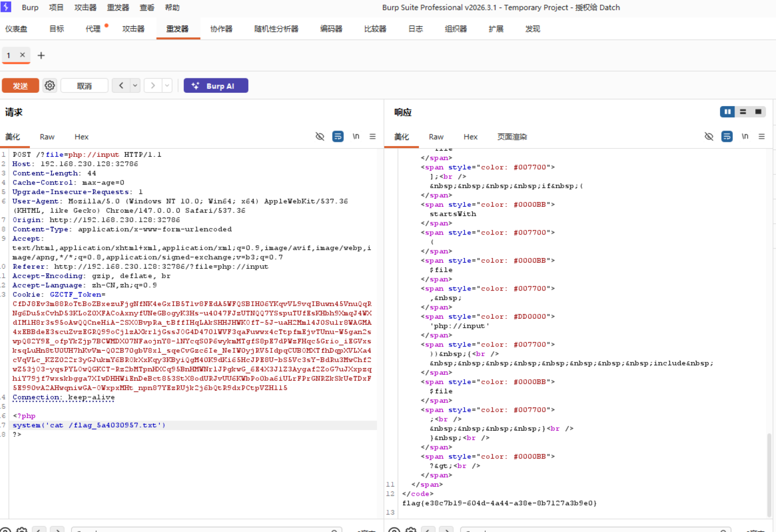Viewport: 776px width, 532px height.
Task: Click the Content-Length: 44 header
Action: point(54,173)
